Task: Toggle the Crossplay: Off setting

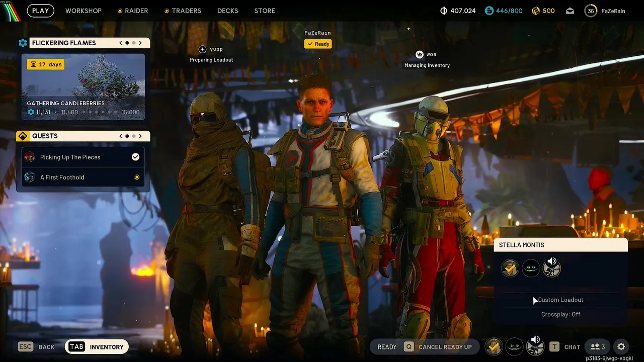Action: [x=560, y=314]
